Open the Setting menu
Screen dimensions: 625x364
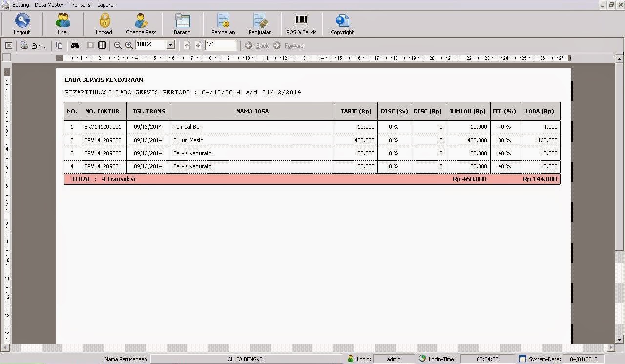(x=21, y=5)
